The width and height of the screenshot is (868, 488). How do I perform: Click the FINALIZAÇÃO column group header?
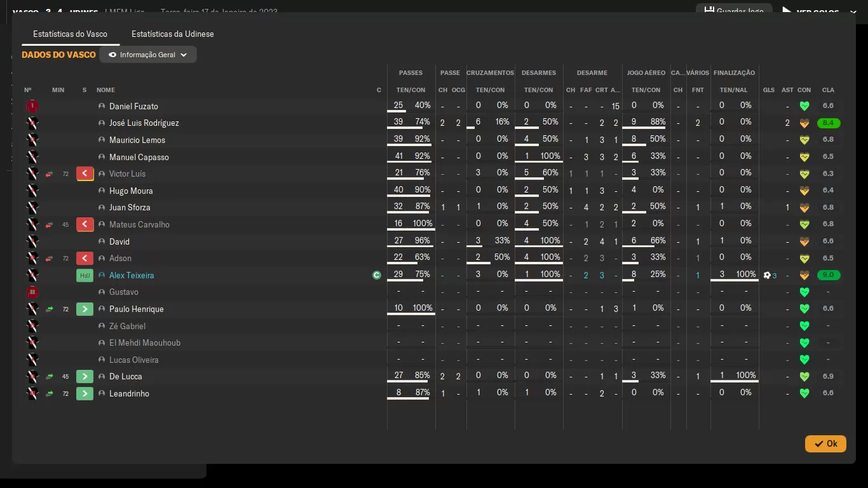[734, 73]
